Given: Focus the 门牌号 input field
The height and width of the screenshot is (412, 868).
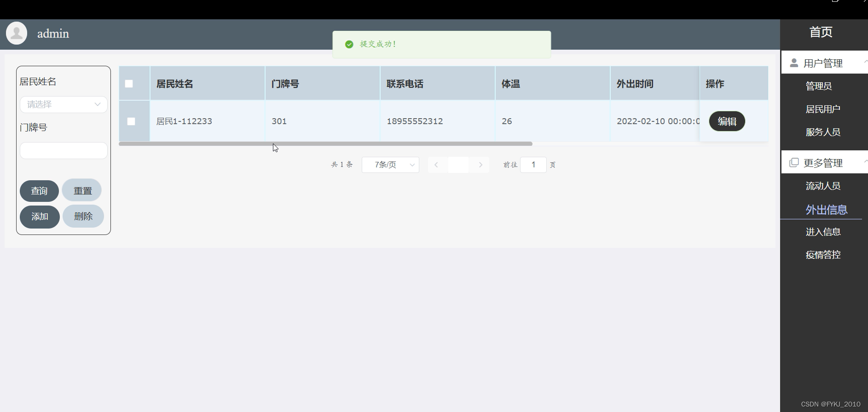Looking at the screenshot, I should (64, 151).
